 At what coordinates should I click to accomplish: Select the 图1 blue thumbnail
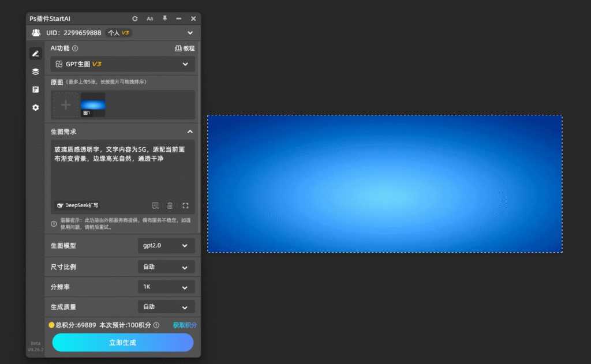click(93, 105)
